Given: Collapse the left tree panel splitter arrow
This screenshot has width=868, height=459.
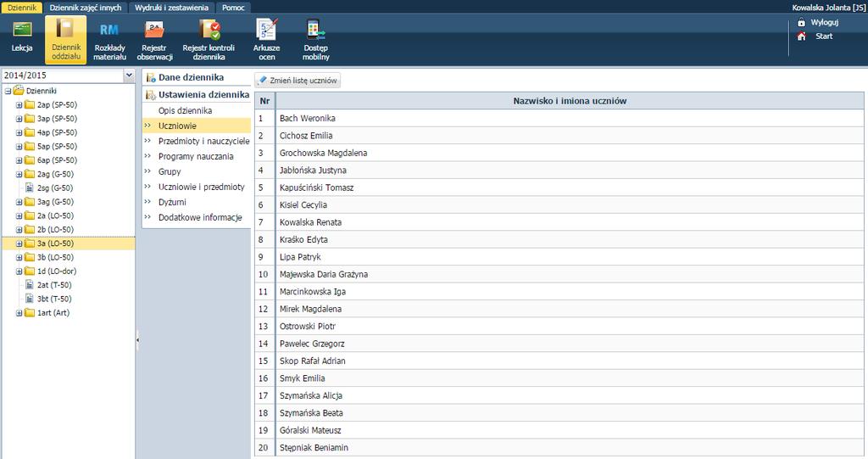Looking at the screenshot, I should tap(137, 340).
